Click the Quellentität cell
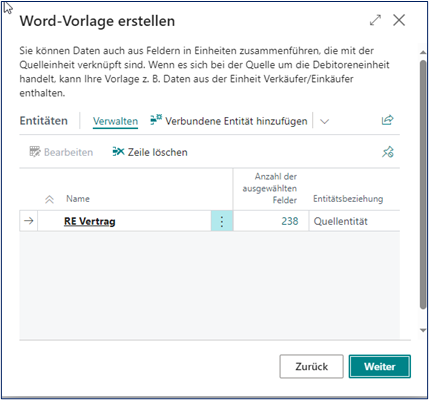Viewport: 429px width, 400px height. click(x=340, y=221)
